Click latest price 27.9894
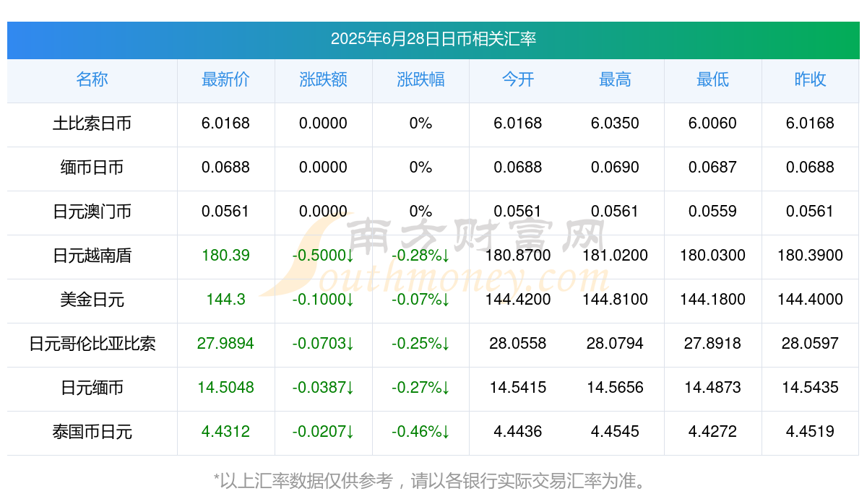Viewport: 867px width, 504px height. pos(225,344)
